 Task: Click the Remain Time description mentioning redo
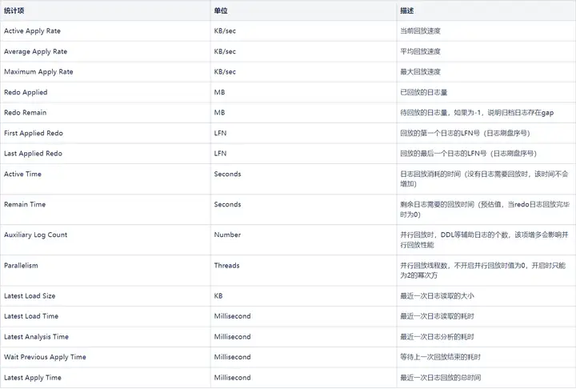click(485, 209)
